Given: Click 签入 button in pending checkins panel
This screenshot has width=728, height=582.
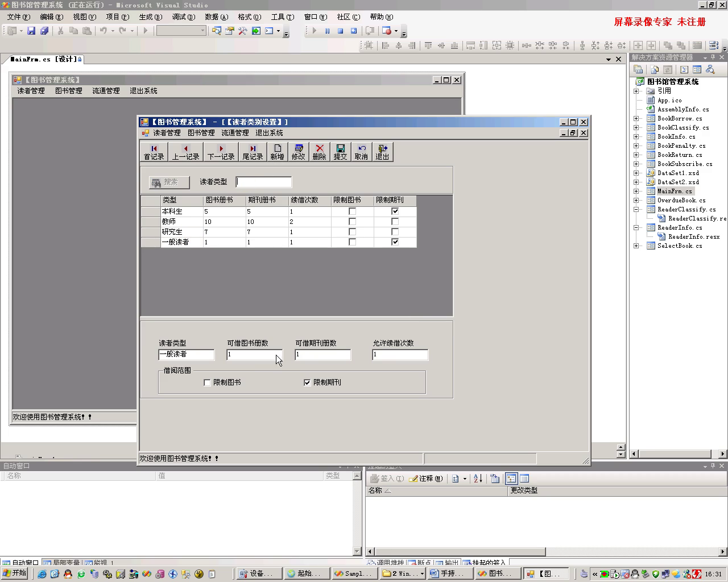Looking at the screenshot, I should pyautogui.click(x=387, y=479).
